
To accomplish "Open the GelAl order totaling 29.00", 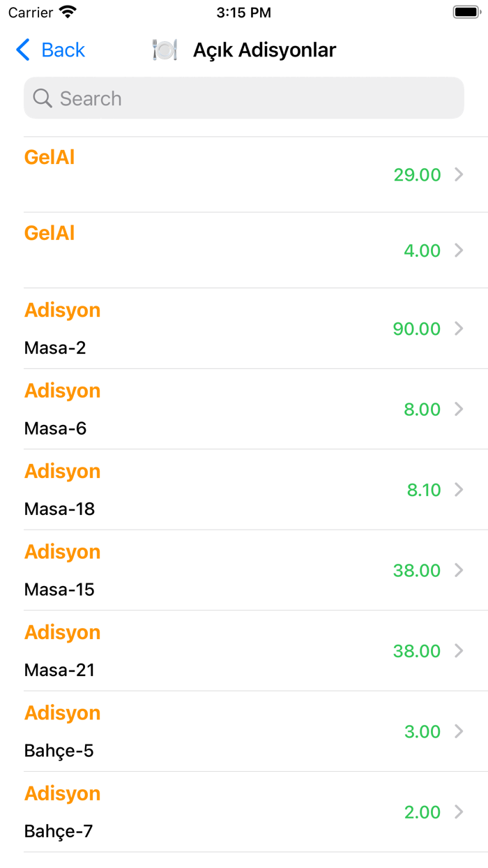I will 244,174.
